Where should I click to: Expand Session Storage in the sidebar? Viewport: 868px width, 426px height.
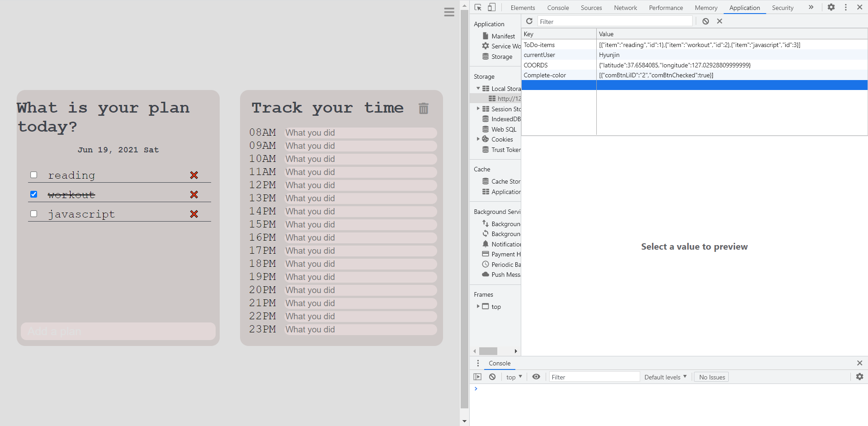coord(479,109)
